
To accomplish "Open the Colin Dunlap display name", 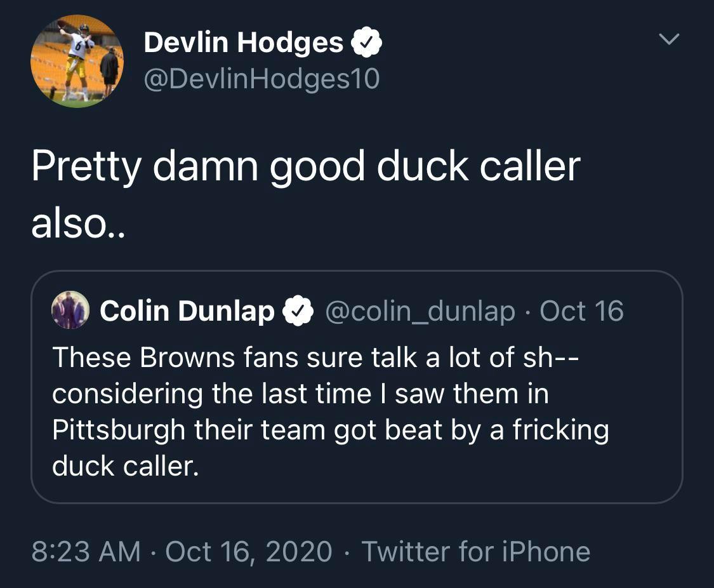I will 187,311.
